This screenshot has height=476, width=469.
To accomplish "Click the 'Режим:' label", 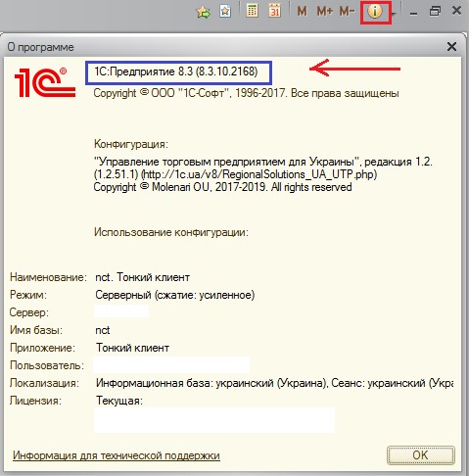I will pos(28,295).
